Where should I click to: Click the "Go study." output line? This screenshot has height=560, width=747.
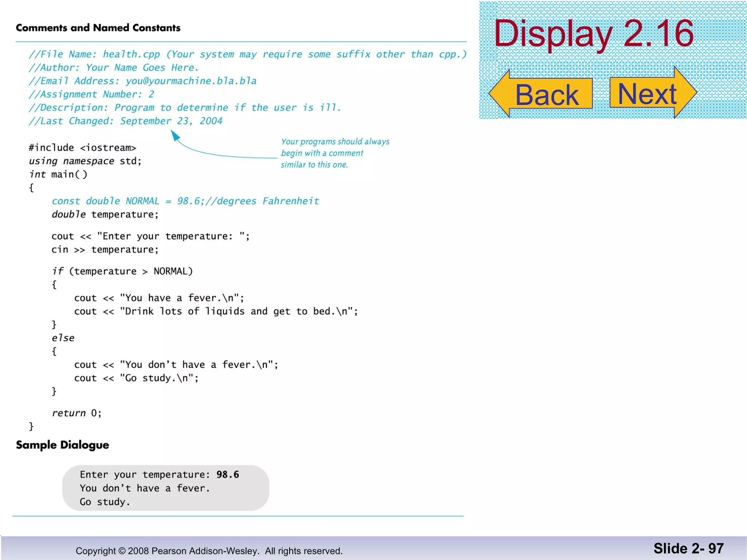105,502
